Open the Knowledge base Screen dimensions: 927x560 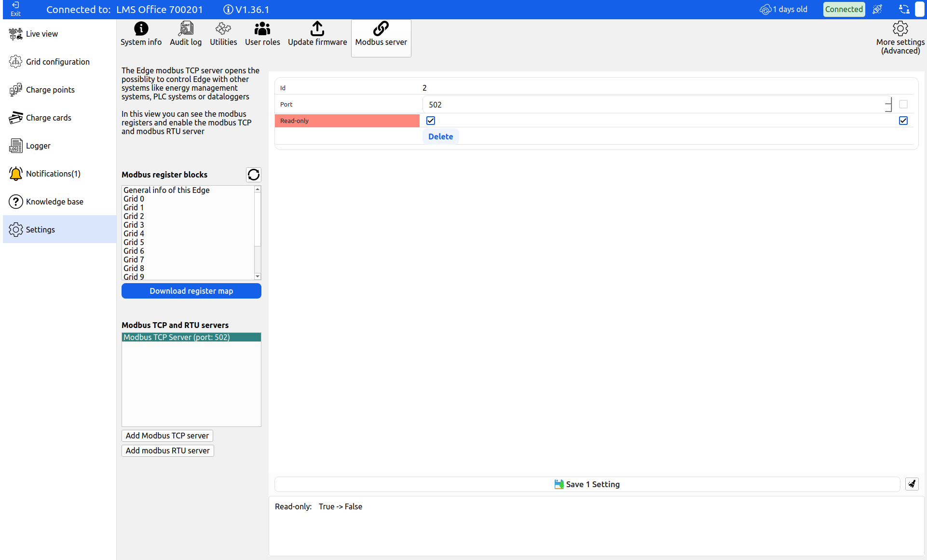point(60,202)
